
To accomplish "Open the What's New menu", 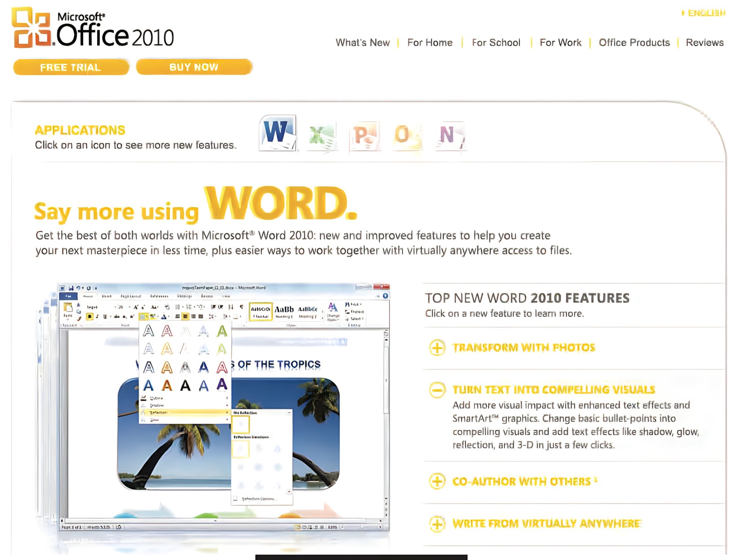I will click(363, 43).
